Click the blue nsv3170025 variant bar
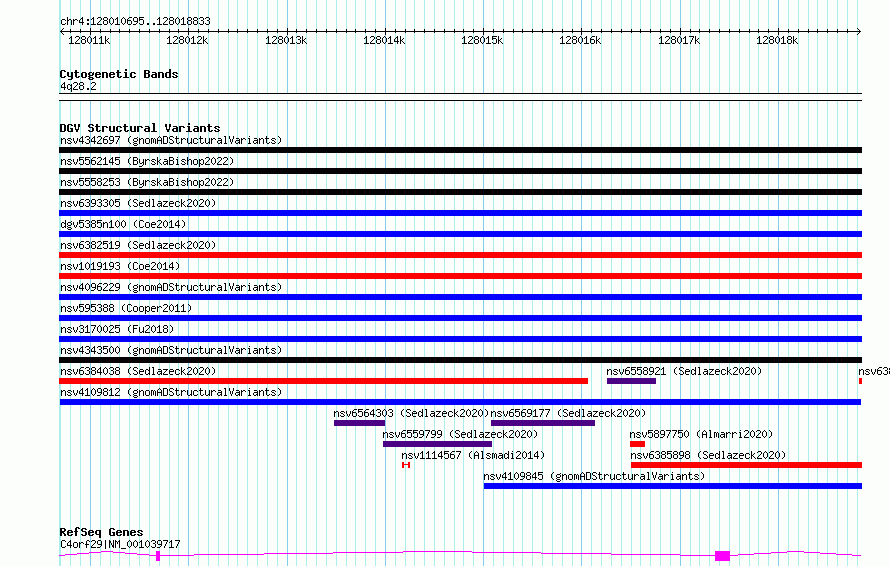Screen dimensions: 890x566 pos(460,339)
